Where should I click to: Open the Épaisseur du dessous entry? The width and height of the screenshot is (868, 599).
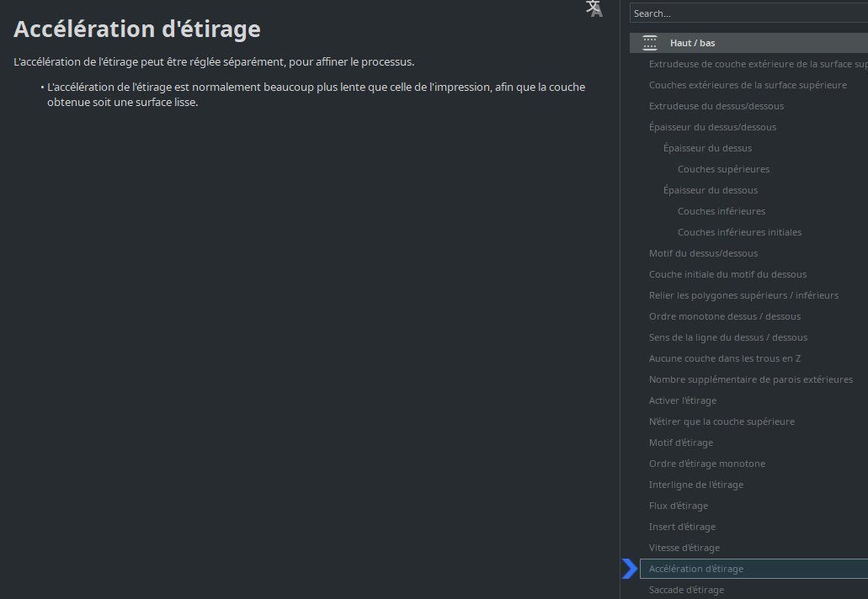[x=710, y=190]
